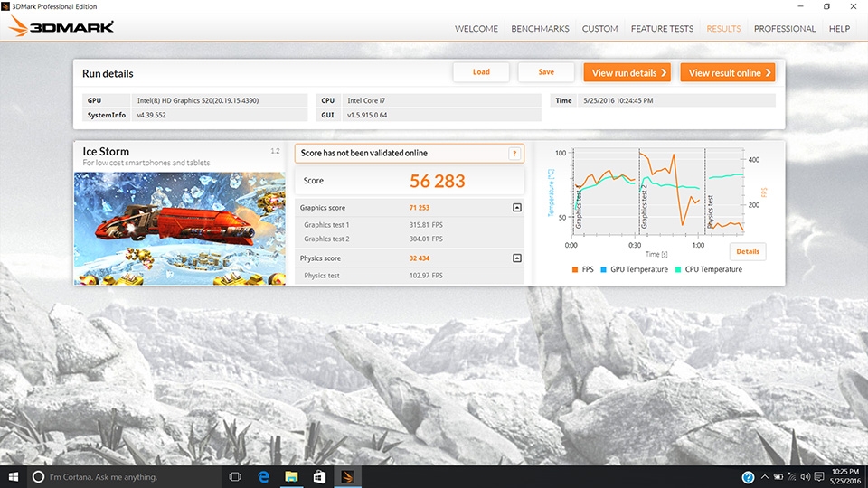This screenshot has height=488, width=868.
Task: Open the Windows Start menu
Action: pyautogui.click(x=14, y=476)
